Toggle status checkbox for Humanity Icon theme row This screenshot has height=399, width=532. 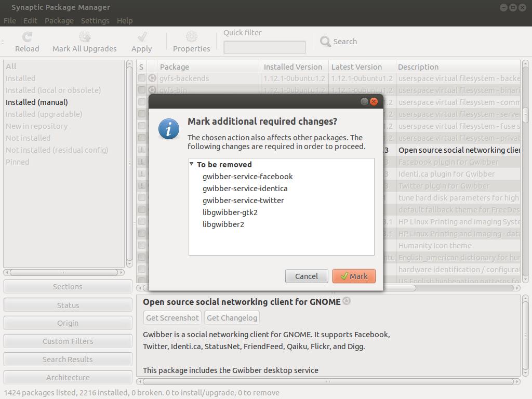click(141, 246)
